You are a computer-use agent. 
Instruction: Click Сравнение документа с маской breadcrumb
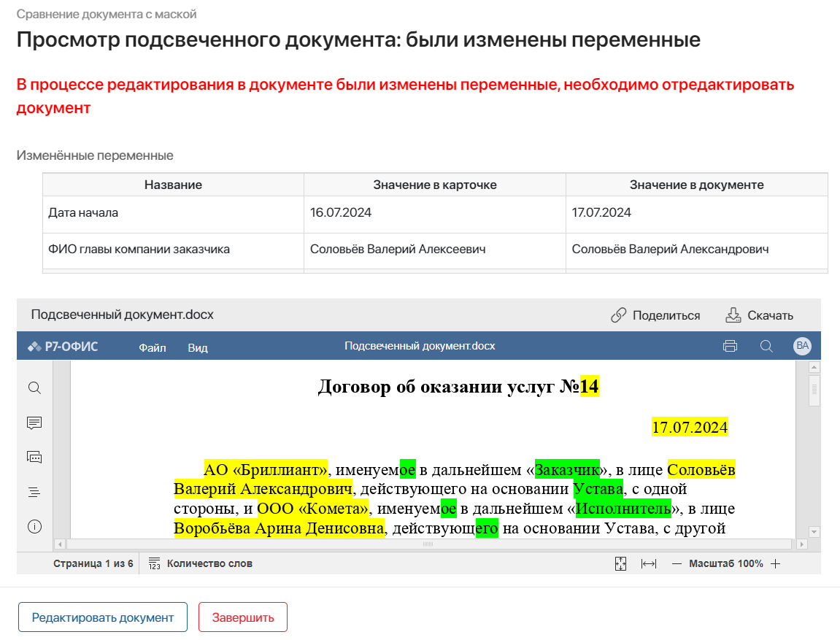click(107, 15)
